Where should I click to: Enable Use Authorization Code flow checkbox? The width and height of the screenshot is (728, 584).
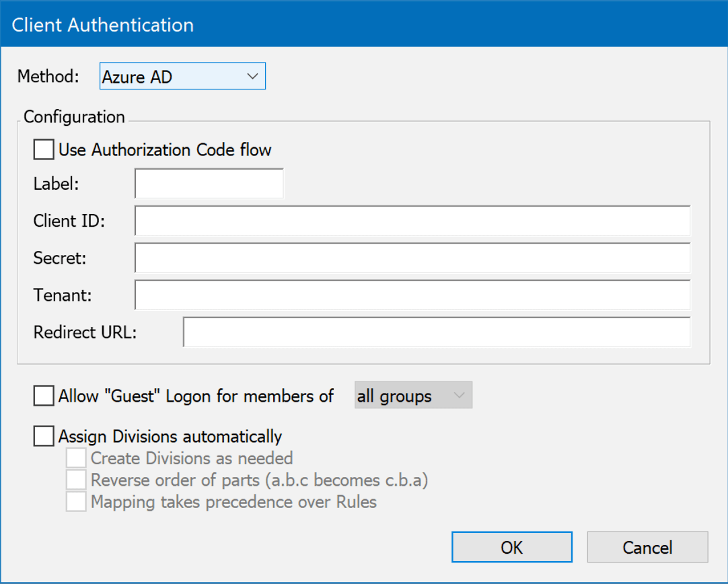point(44,149)
